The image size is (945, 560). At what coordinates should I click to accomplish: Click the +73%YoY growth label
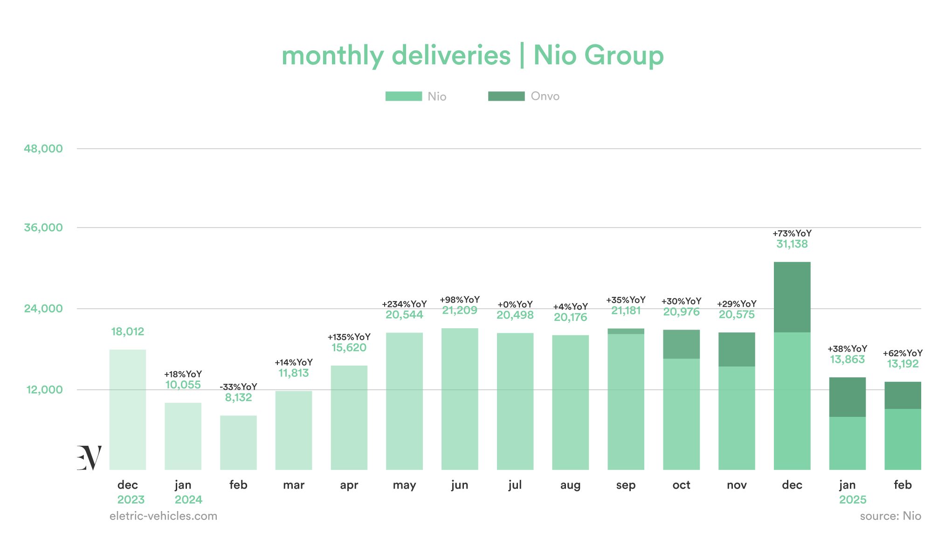click(792, 233)
